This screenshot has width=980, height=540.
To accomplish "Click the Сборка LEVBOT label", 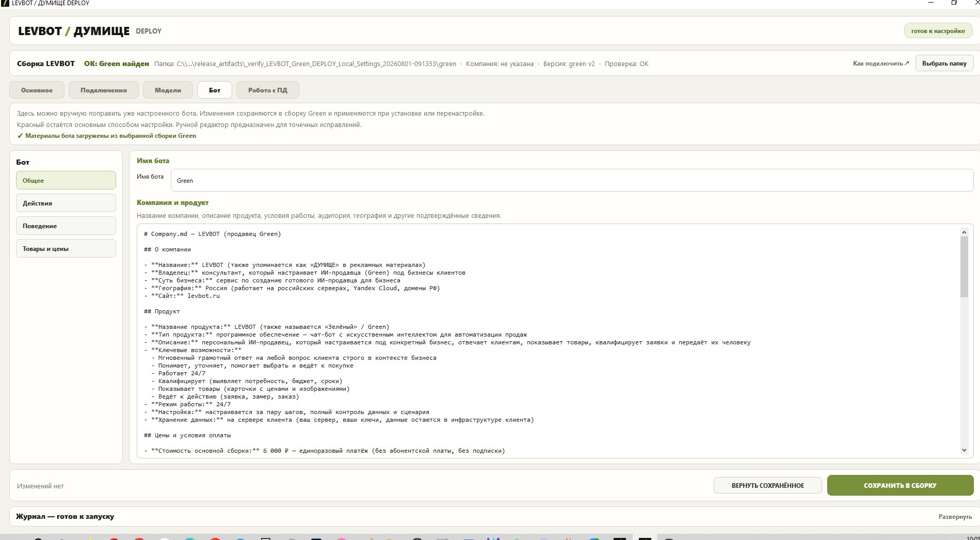I will (46, 63).
